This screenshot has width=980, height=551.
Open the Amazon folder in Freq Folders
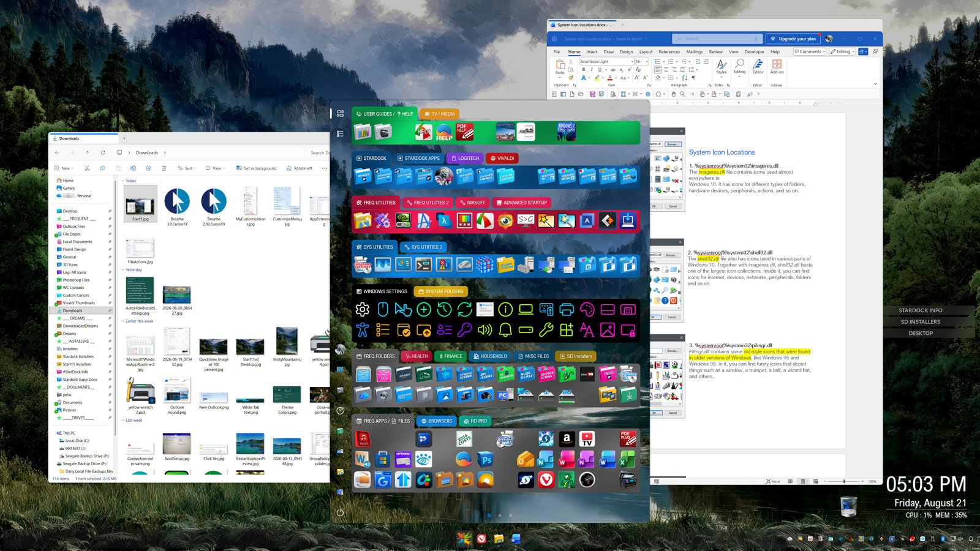(404, 374)
